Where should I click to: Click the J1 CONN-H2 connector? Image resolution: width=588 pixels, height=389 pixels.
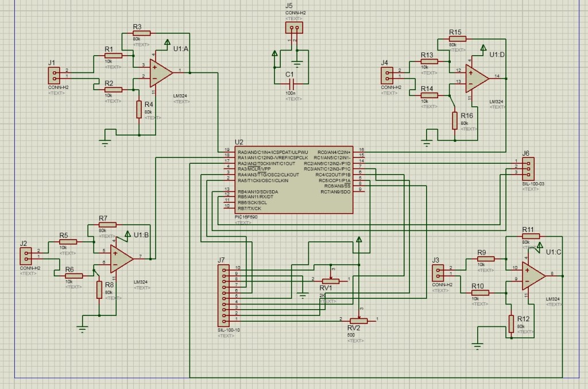tap(53, 75)
